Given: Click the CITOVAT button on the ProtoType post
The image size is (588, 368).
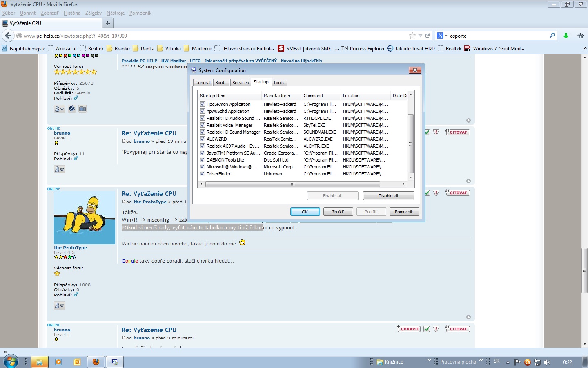Looking at the screenshot, I should tap(458, 193).
